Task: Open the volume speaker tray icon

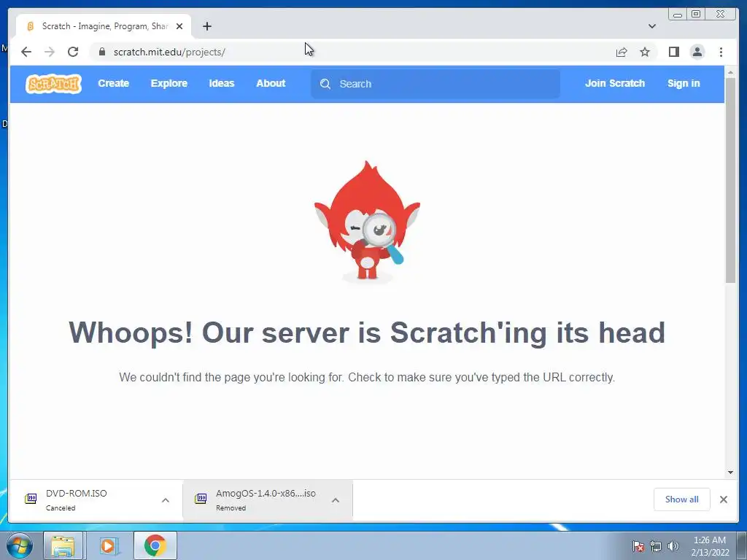Action: (x=673, y=546)
